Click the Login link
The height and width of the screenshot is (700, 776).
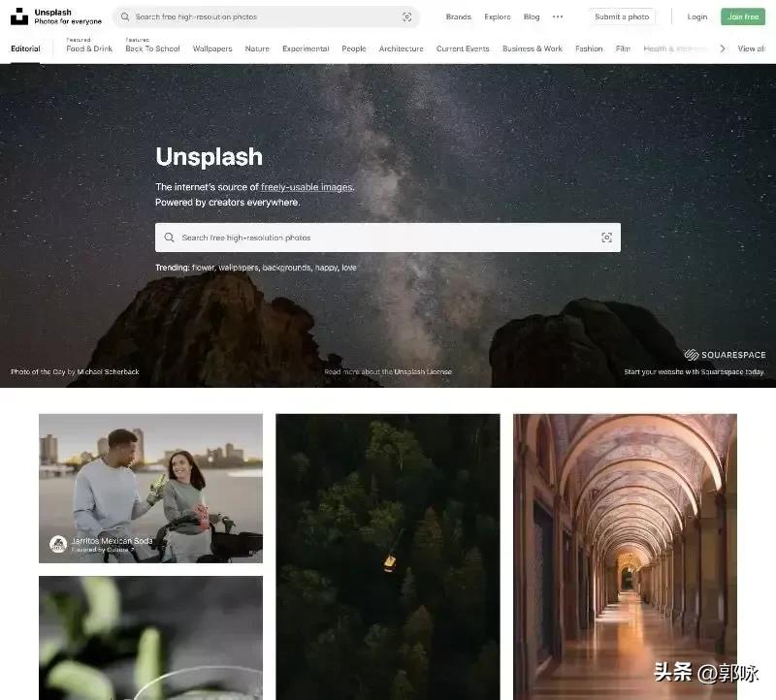click(697, 16)
